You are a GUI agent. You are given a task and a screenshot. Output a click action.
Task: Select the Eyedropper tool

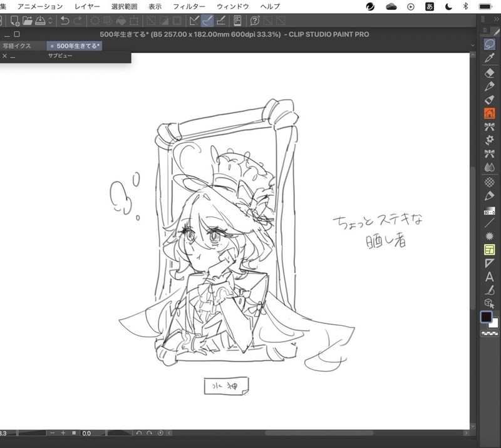[x=489, y=58]
